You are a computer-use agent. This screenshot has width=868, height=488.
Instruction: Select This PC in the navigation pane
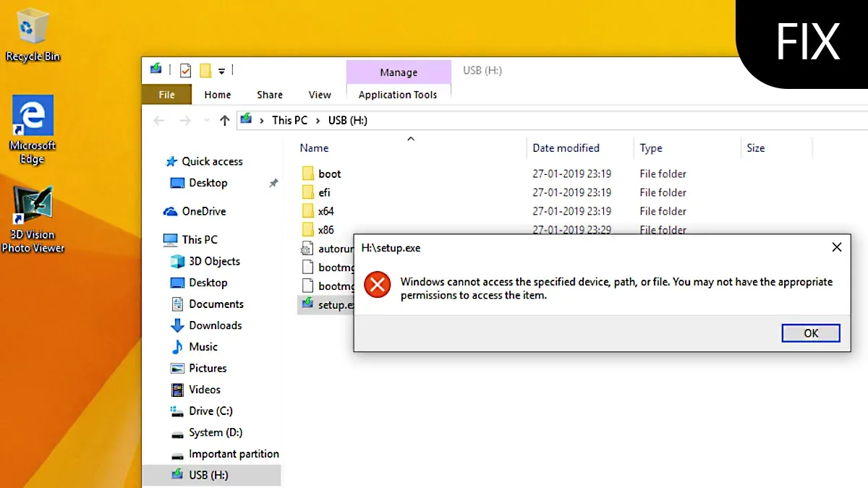coord(191,239)
